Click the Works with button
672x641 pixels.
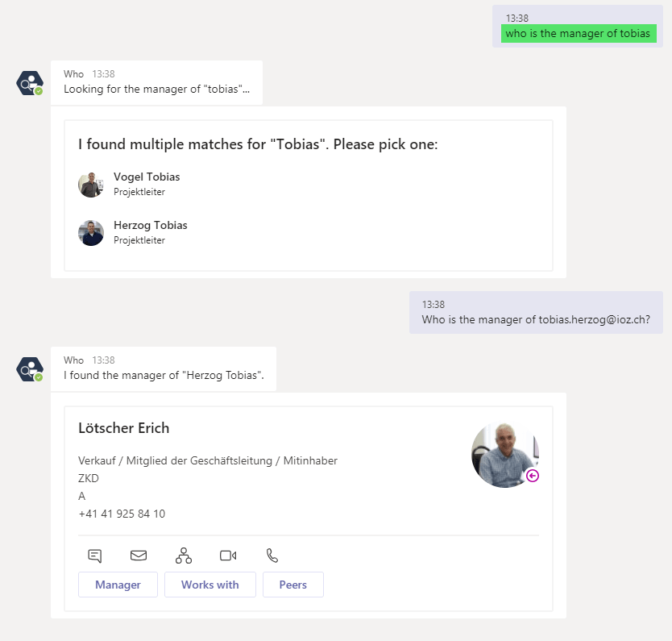[x=210, y=585]
